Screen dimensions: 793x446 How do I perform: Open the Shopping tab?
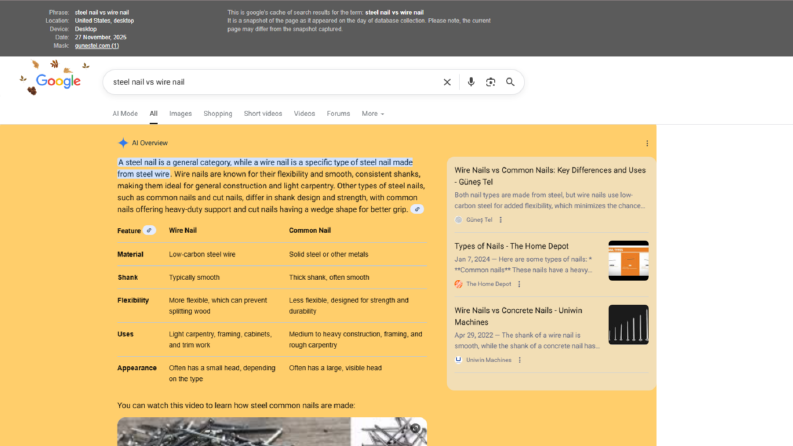tap(218, 114)
